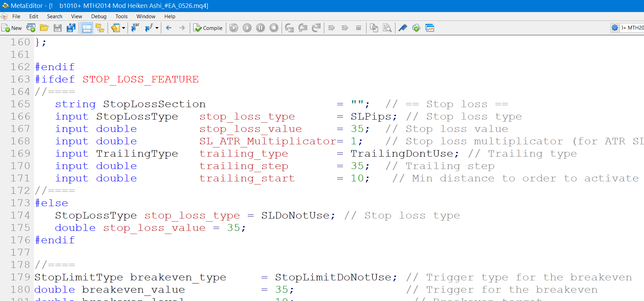This screenshot has width=644, height=301.
Task: Click STOP_LOSS_FEATURE on line 163
Action: [140, 79]
